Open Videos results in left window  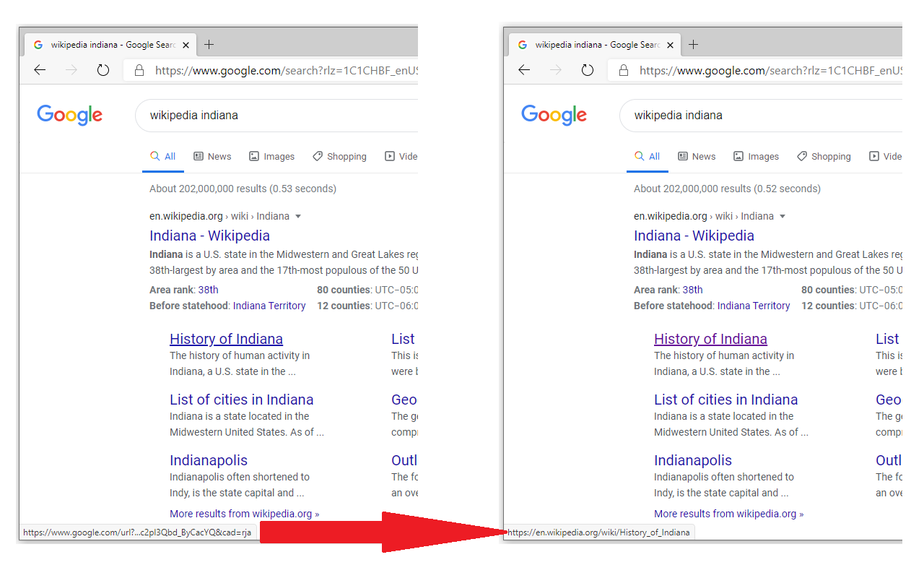coord(401,156)
